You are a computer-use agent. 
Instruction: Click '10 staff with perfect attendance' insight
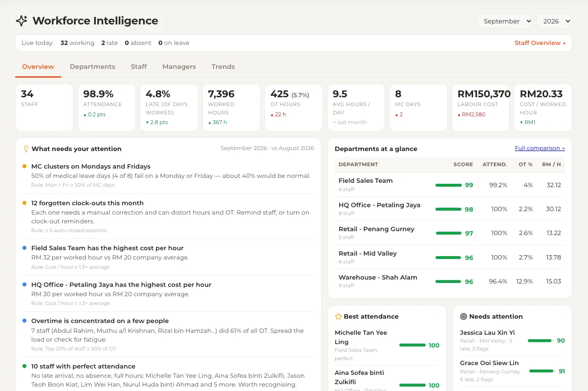click(169, 375)
